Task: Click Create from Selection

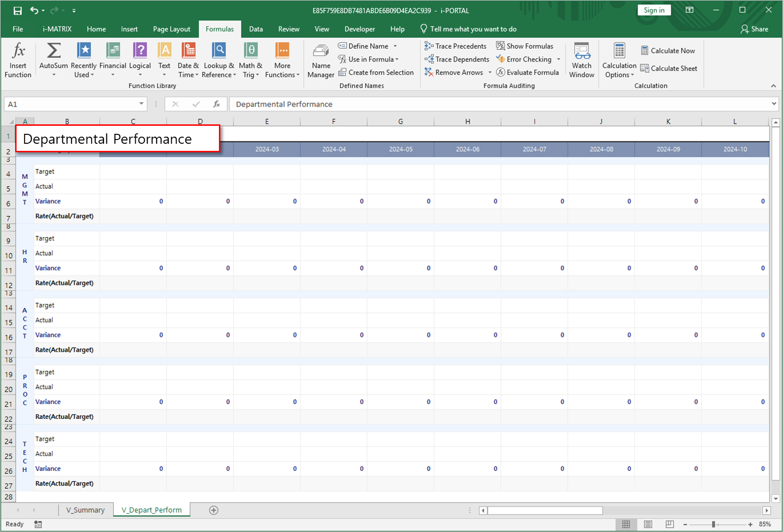Action: pos(376,72)
